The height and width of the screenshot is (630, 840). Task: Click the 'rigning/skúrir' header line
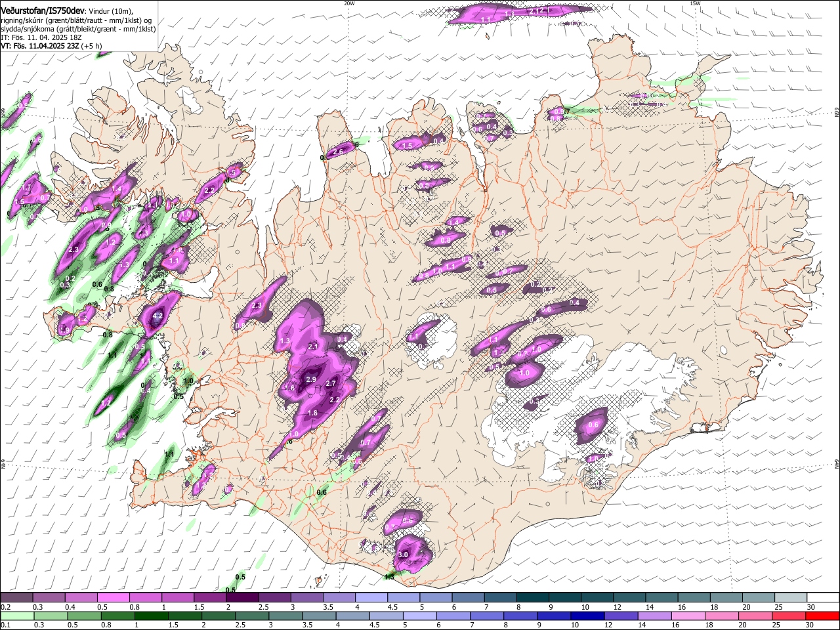click(76, 20)
